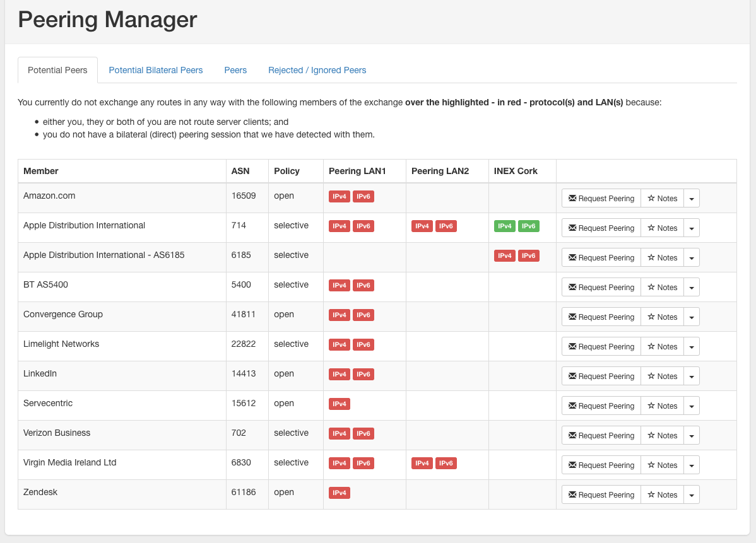Open Notes for Amazon.com
The width and height of the screenshot is (756, 543).
pos(662,199)
